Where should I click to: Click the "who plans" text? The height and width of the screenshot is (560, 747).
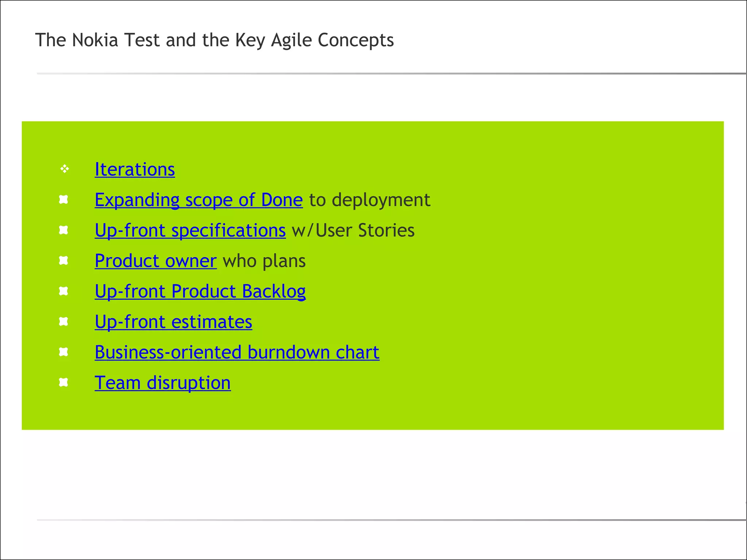click(x=264, y=261)
